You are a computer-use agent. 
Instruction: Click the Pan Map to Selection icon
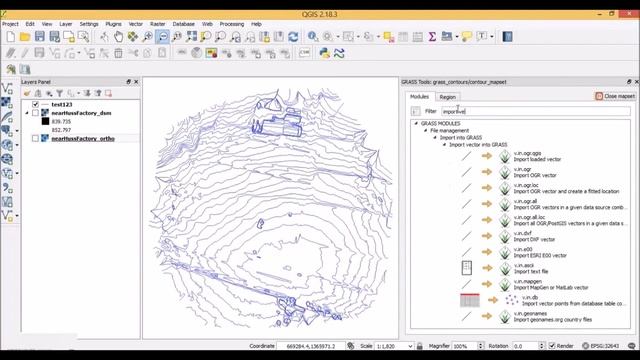(133, 37)
